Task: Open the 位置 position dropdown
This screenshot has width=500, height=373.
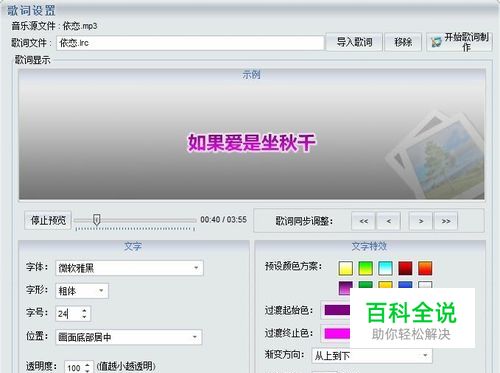Action: (129, 337)
